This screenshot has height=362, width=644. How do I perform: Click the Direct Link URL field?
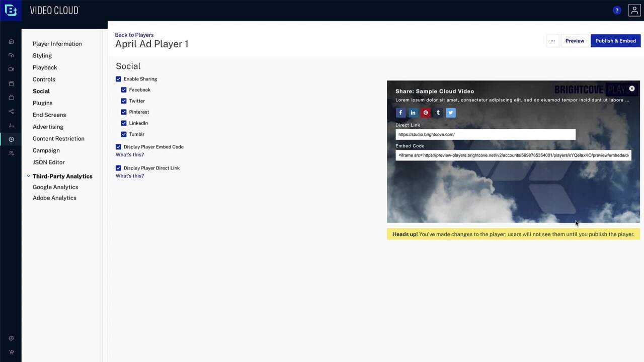click(x=486, y=134)
